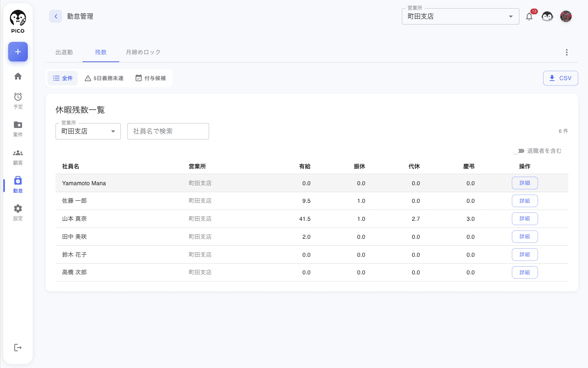Viewport: 588px width, 368px height.
Task: Switch to the 月締めロック tab
Action: (143, 52)
